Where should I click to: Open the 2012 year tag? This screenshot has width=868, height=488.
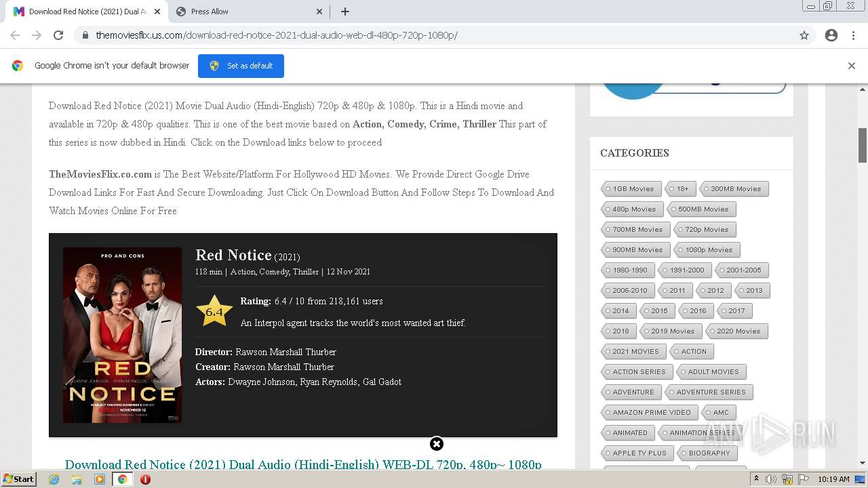pyautogui.click(x=712, y=291)
